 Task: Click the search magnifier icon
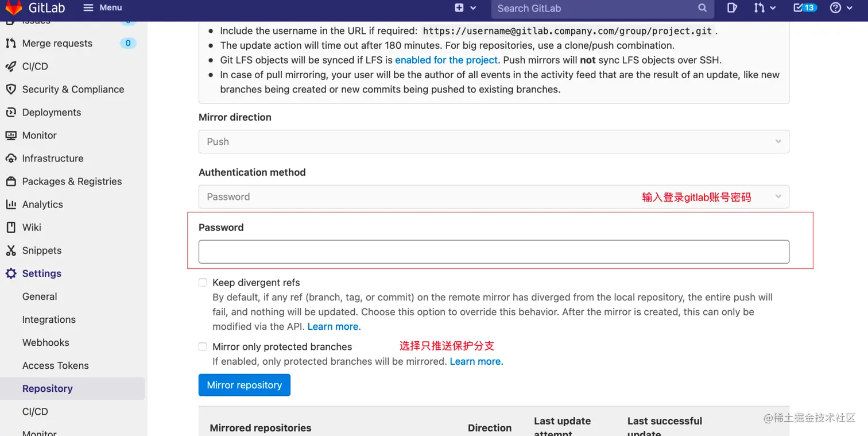pyautogui.click(x=702, y=7)
